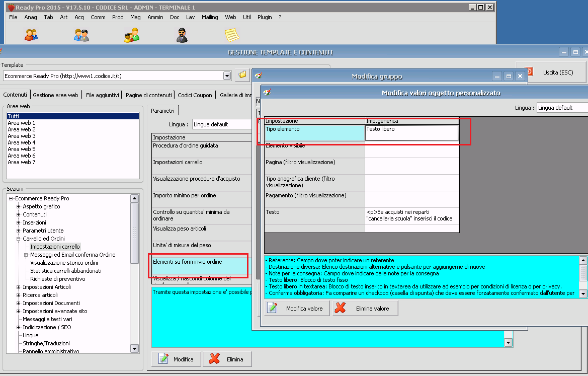
Task: Click help text scrollbar down arrow in dialog
Action: click(583, 294)
